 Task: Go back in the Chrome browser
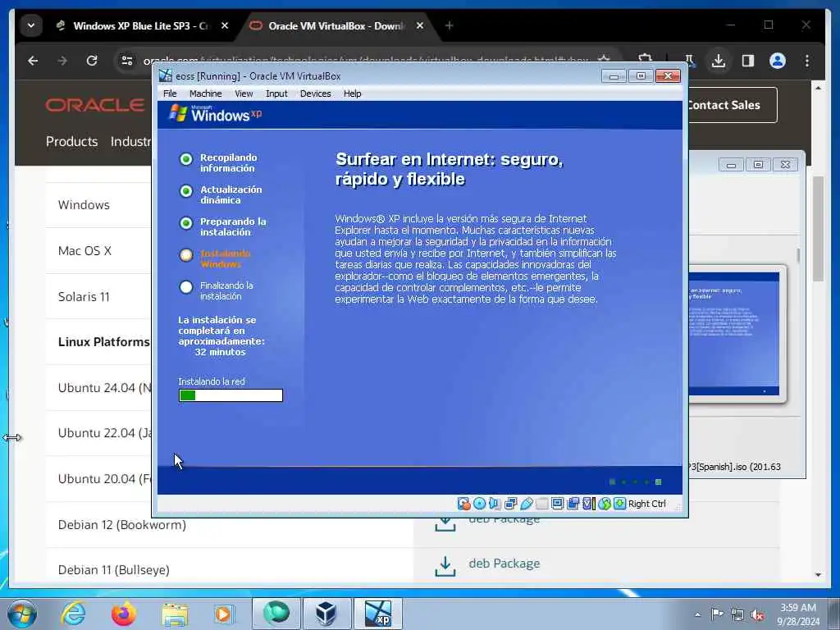pos(33,61)
